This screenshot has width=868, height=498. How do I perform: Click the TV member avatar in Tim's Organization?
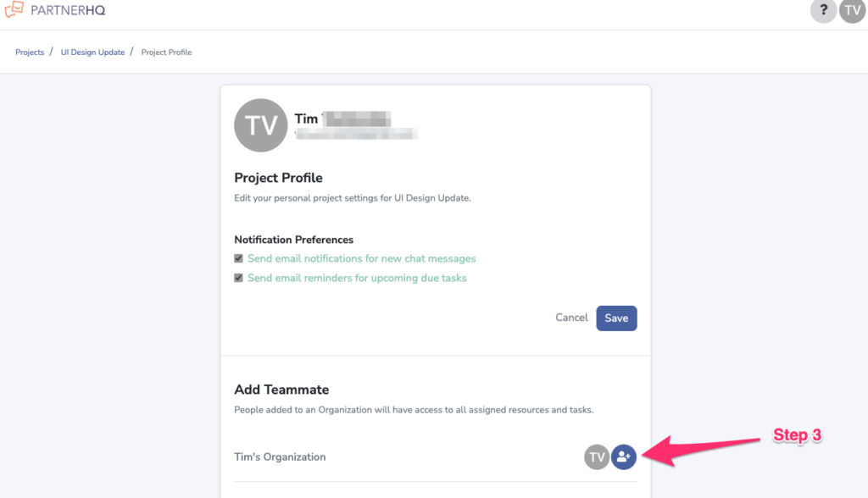click(x=597, y=457)
